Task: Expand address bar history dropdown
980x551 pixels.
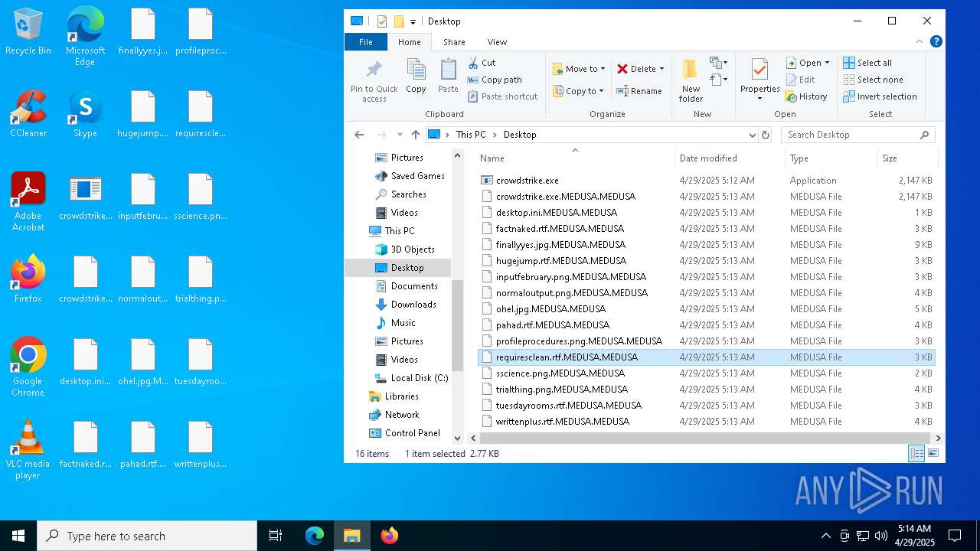Action: [752, 135]
